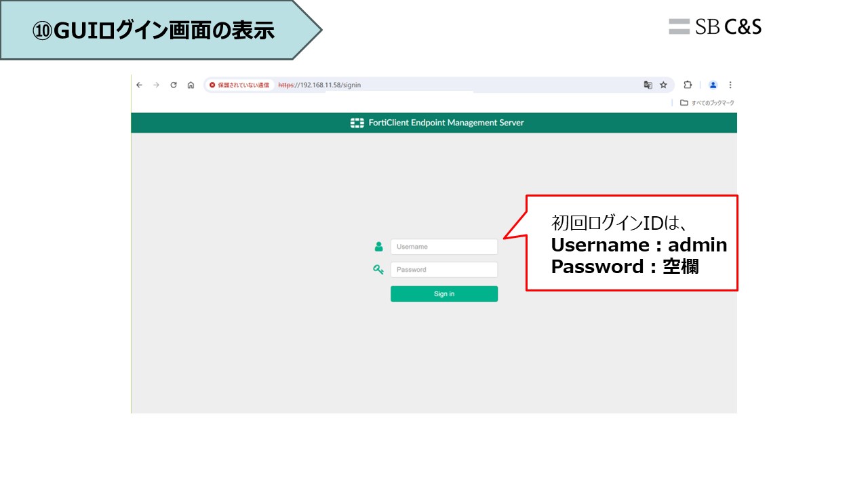Open the all bookmarks folder
868x488 pixels.
[707, 103]
